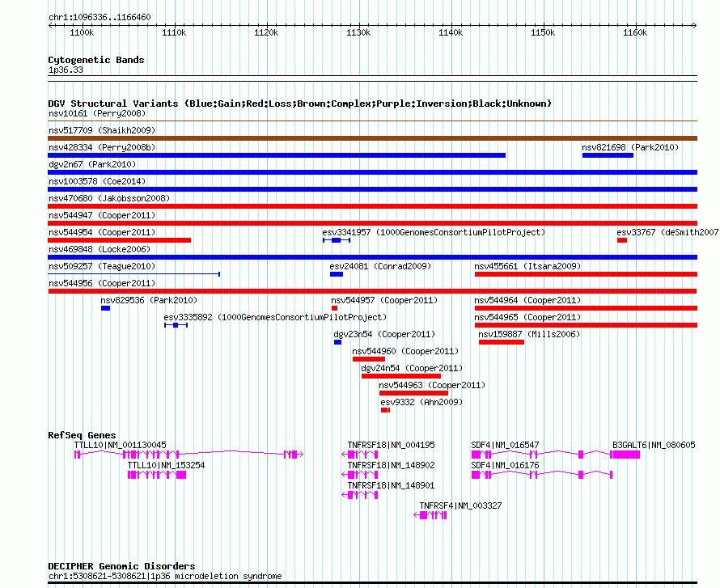This screenshot has width=720, height=588.
Task: Open nsv544960 (Cooper2011) variant label
Action: [x=405, y=351]
